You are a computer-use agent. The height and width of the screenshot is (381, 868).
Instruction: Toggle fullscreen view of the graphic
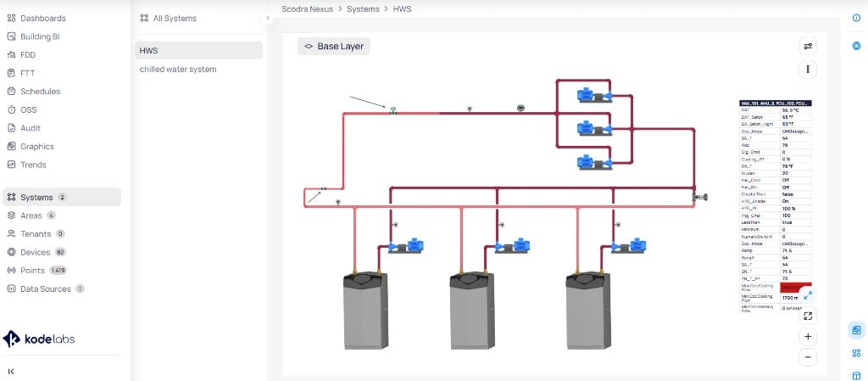(x=808, y=316)
